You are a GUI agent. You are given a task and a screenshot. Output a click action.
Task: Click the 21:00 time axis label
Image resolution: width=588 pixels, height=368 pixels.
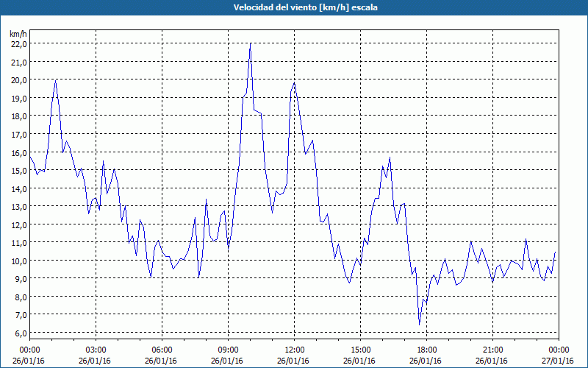pos(492,350)
